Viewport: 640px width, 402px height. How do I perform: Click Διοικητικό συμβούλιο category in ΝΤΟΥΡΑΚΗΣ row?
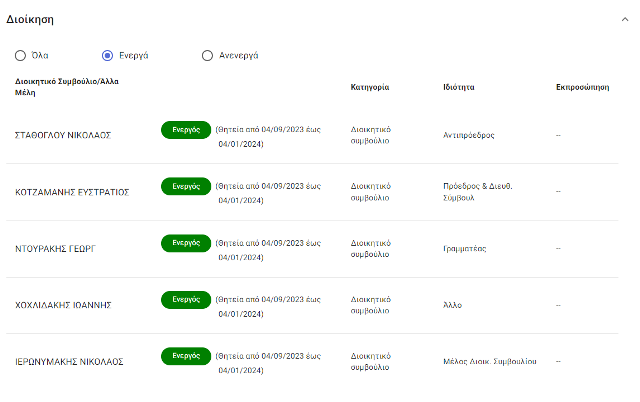point(371,249)
